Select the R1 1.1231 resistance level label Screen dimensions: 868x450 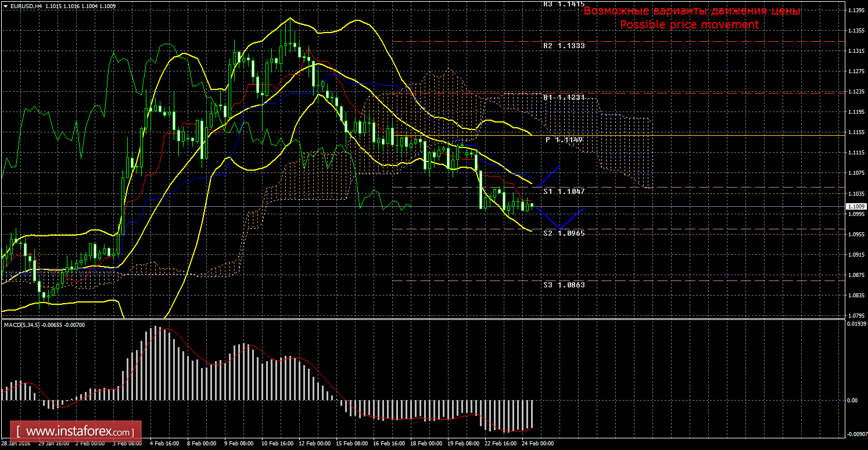point(564,98)
